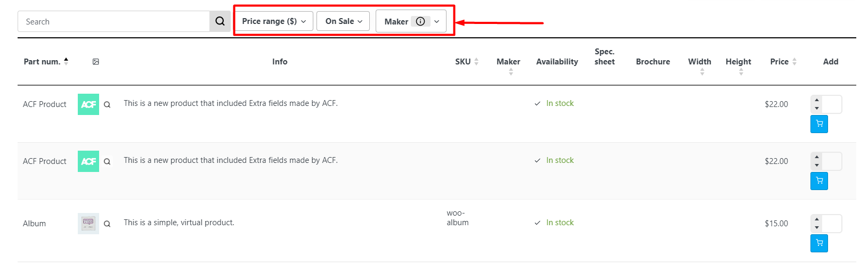The width and height of the screenshot is (868, 263).
Task: Open quick view magnifier in first ACF Product row
Action: click(107, 104)
